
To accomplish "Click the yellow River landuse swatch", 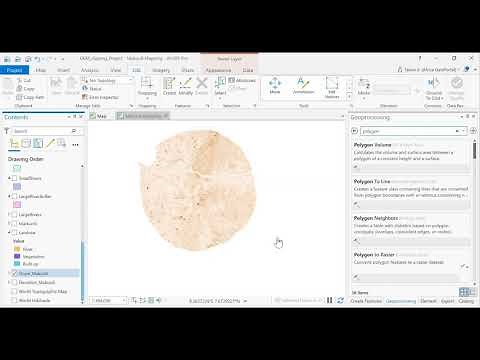I will pyautogui.click(x=17, y=249).
